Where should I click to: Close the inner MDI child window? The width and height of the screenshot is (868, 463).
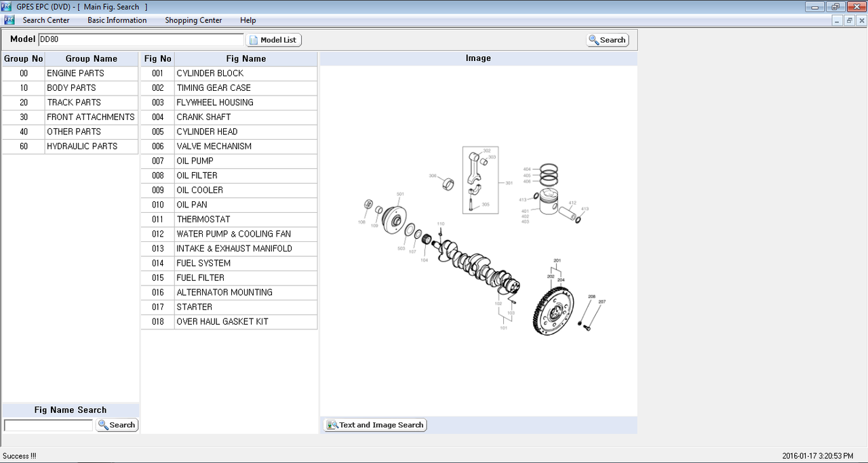861,20
